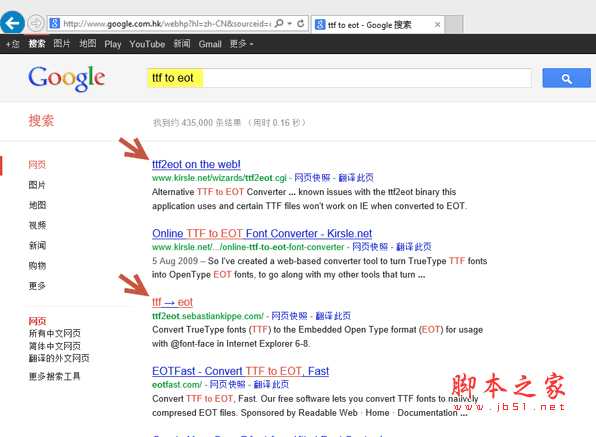Open the 'ttf2eot on the web!' result
596x437 pixels.
pyautogui.click(x=196, y=165)
